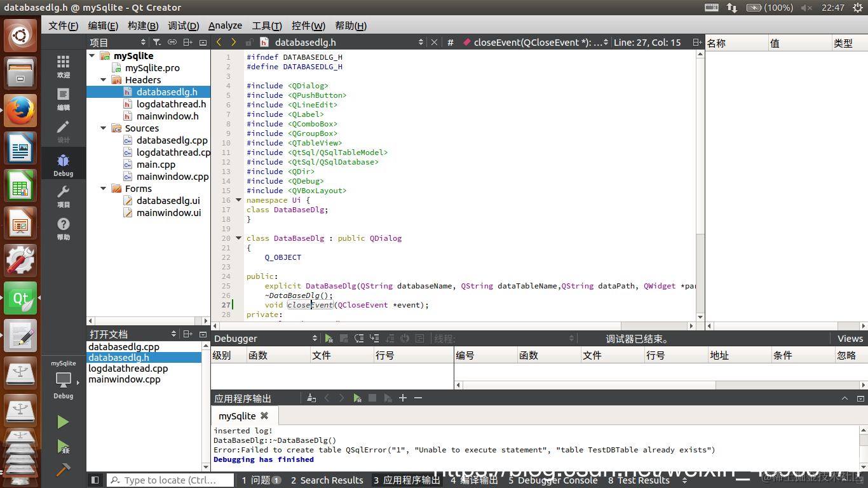Open the 调试(D) menu

(184, 25)
